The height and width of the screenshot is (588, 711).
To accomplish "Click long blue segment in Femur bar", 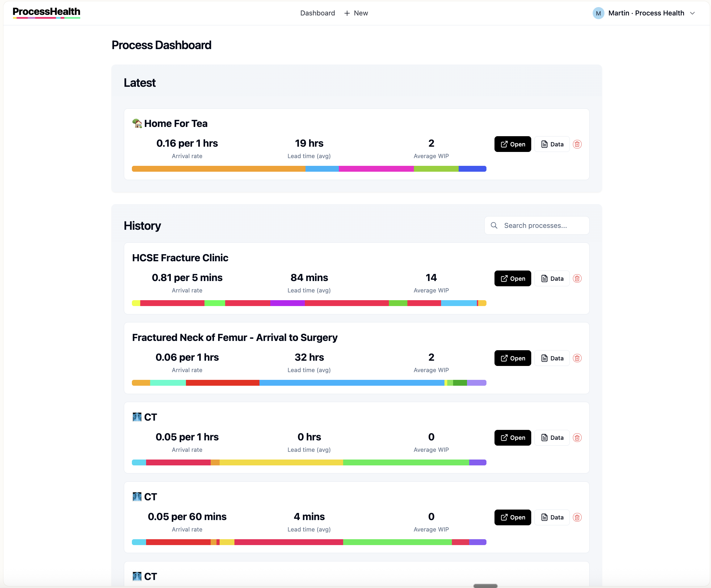I will coord(352,383).
